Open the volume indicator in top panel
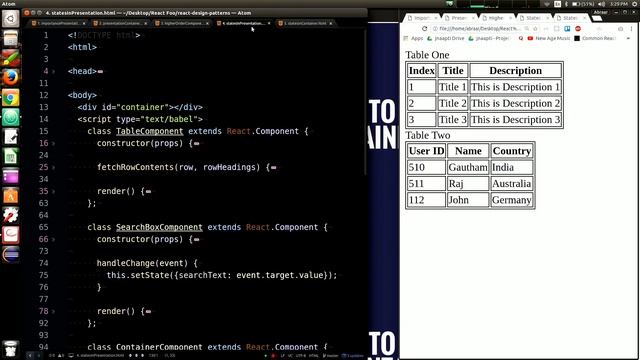 pos(601,4)
